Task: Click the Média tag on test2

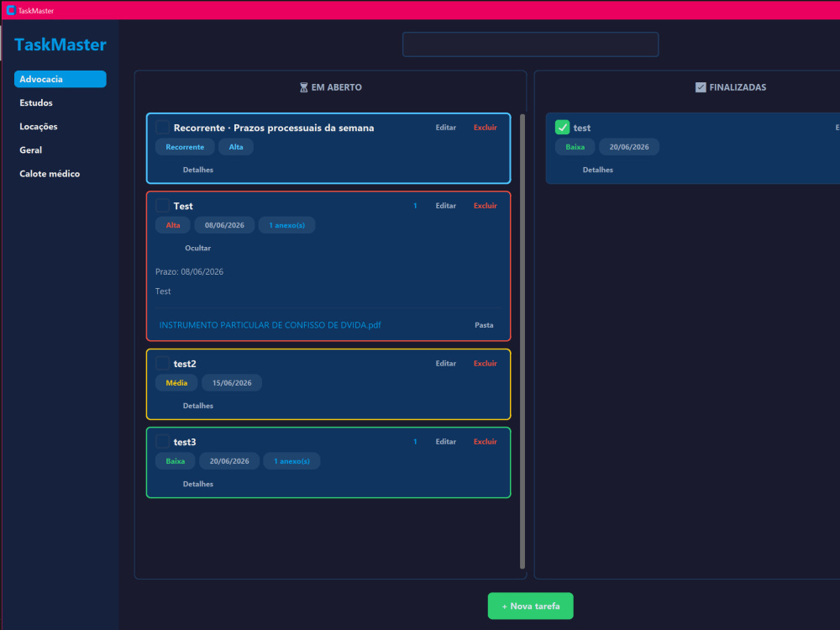Action: (176, 382)
